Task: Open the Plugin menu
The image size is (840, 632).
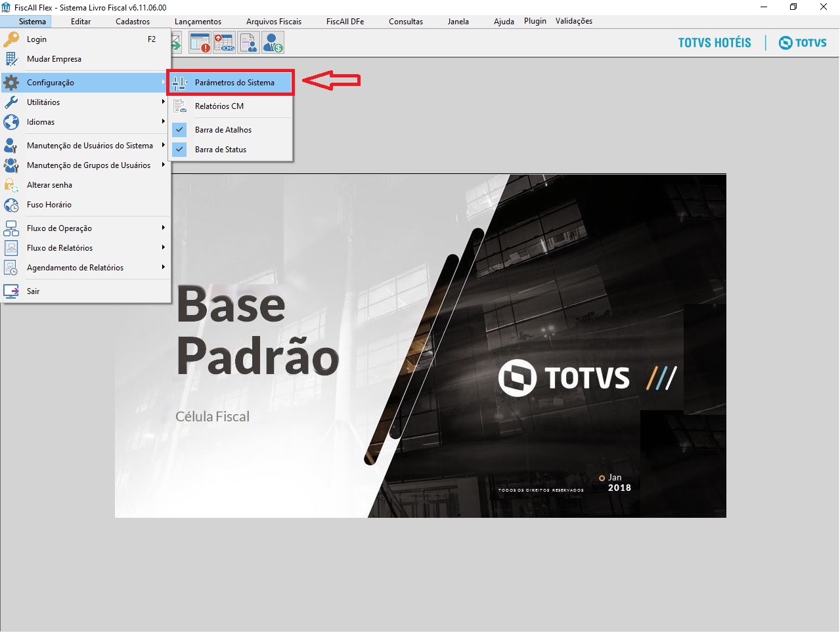Action: click(x=535, y=21)
